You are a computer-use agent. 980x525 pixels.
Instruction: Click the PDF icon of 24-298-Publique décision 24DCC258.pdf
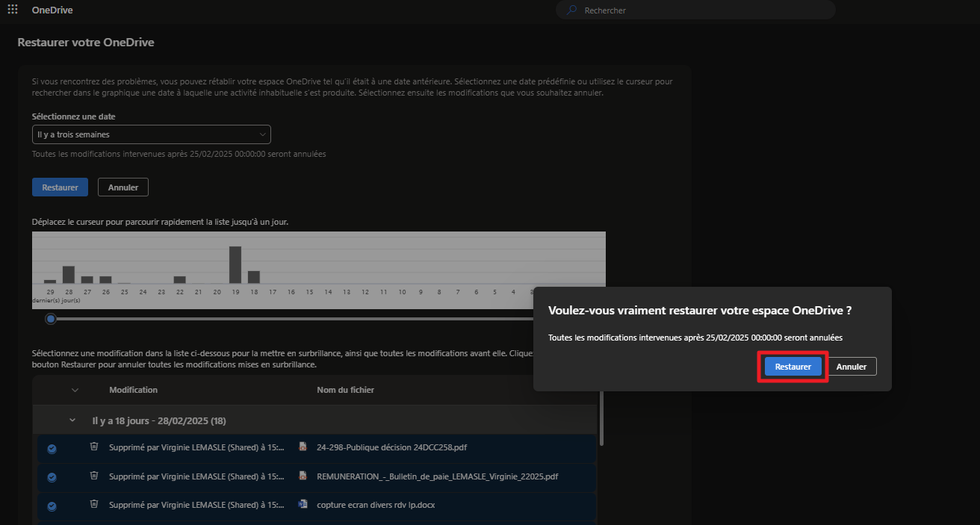[303, 447]
